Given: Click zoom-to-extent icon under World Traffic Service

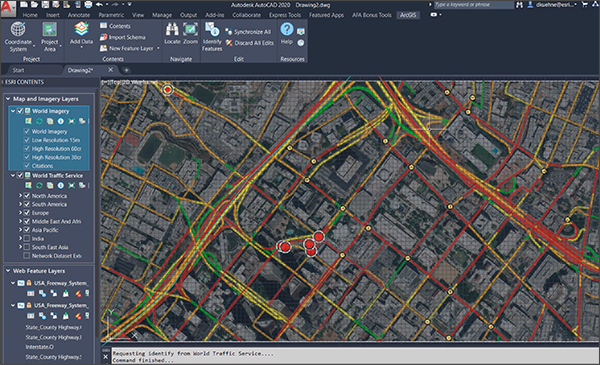Looking at the screenshot, I should click(x=71, y=185).
